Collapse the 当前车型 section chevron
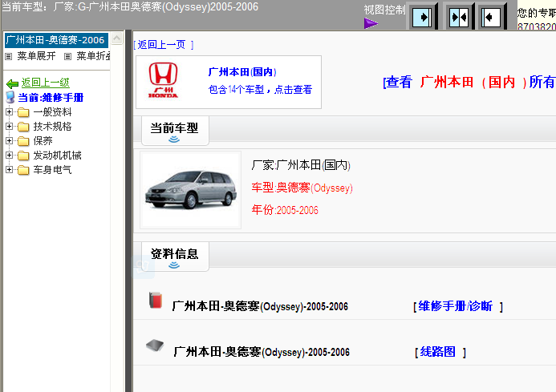 pos(174,139)
